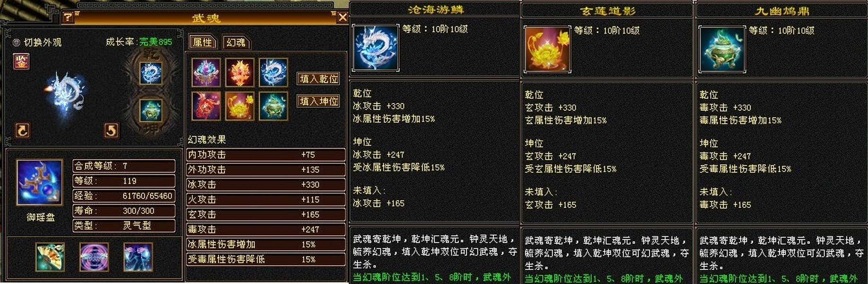Select the red phoenix soul icon
Viewport: 868px width, 284px height.
(x=206, y=106)
